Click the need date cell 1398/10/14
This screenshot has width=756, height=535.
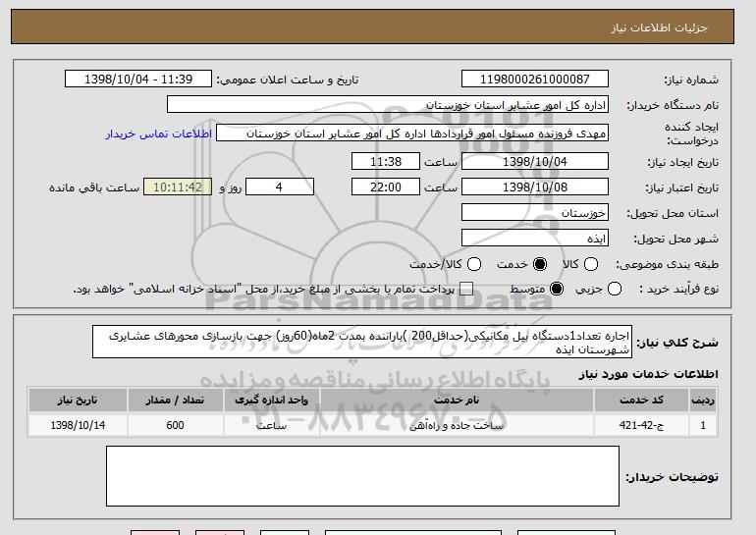coord(78,426)
